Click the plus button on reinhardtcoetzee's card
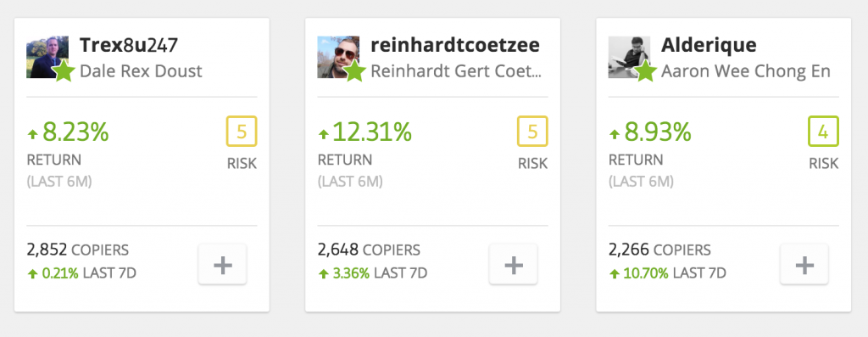The width and height of the screenshot is (868, 337). [513, 265]
